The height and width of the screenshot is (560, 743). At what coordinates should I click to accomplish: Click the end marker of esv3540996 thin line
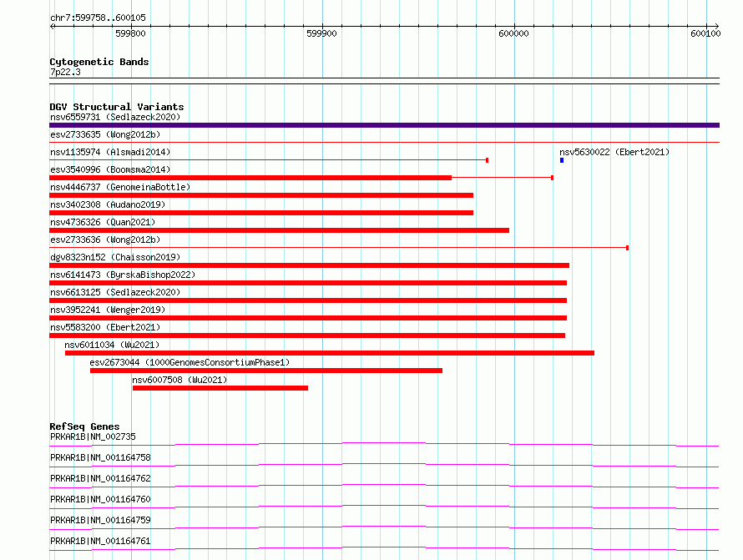click(x=552, y=178)
